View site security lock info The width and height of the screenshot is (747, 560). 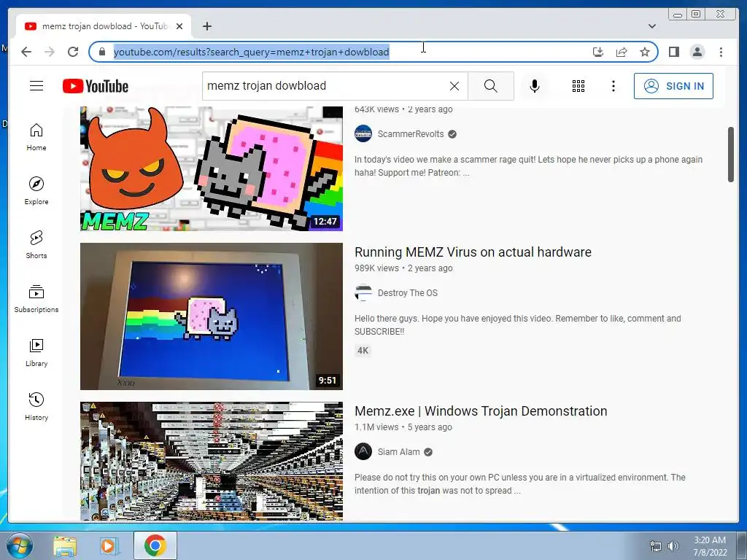(x=102, y=52)
